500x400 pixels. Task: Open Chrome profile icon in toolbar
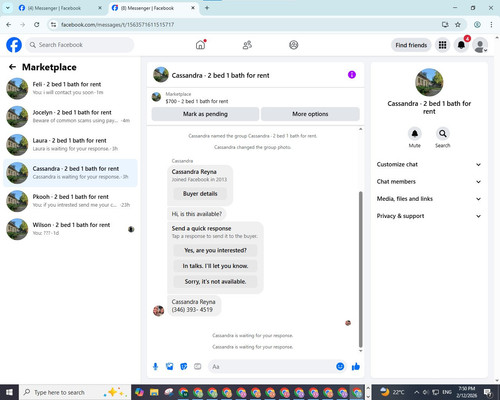pos(477,25)
